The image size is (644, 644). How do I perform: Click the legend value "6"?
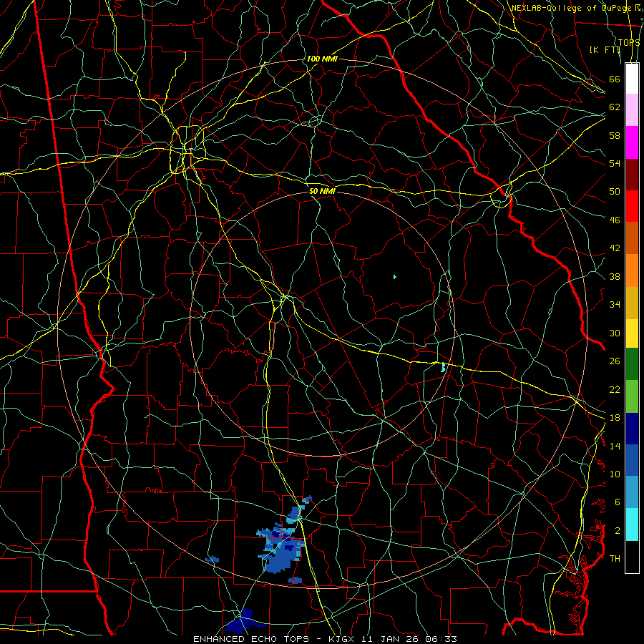[617, 502]
